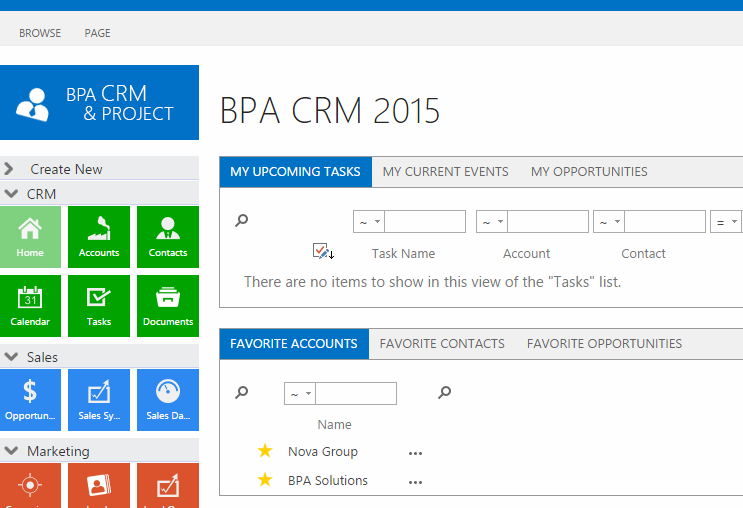Open the BPA Solutions account

click(327, 481)
